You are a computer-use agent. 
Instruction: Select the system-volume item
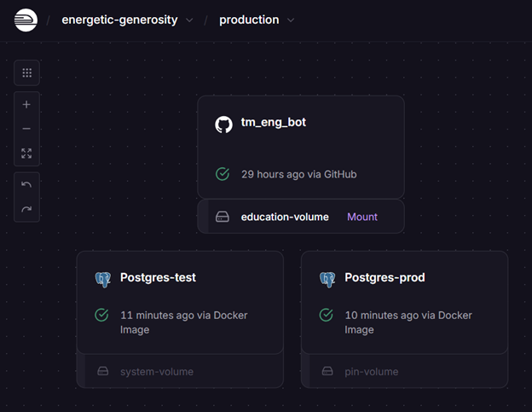pos(156,372)
